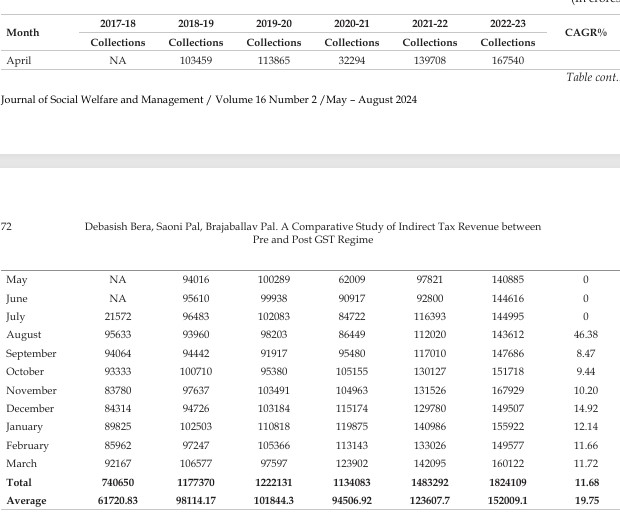Screen dimensions: 620x514
Task: Click May value '94016'
Action: point(196,280)
